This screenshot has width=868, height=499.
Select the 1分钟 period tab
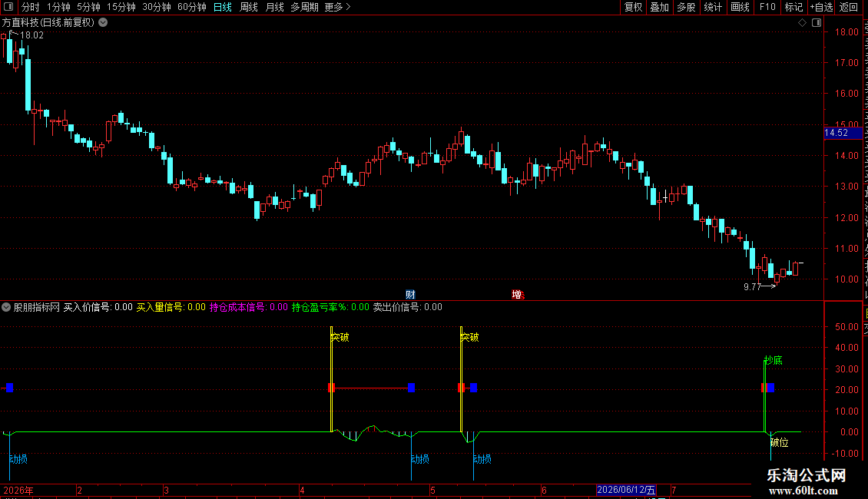pyautogui.click(x=58, y=7)
